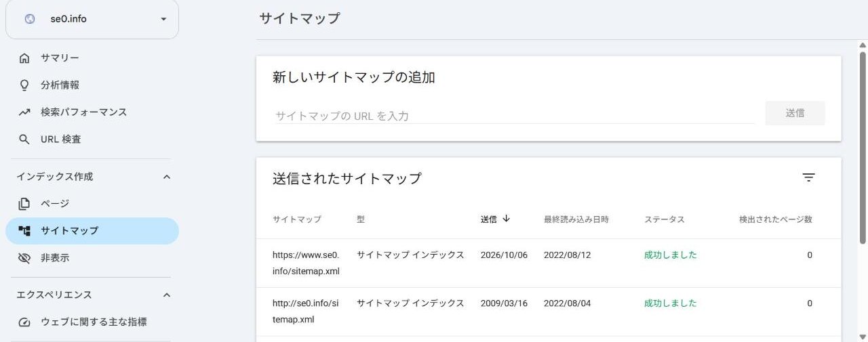Click the 送信されたサイトマップ heading
The height and width of the screenshot is (342, 868).
(x=347, y=179)
